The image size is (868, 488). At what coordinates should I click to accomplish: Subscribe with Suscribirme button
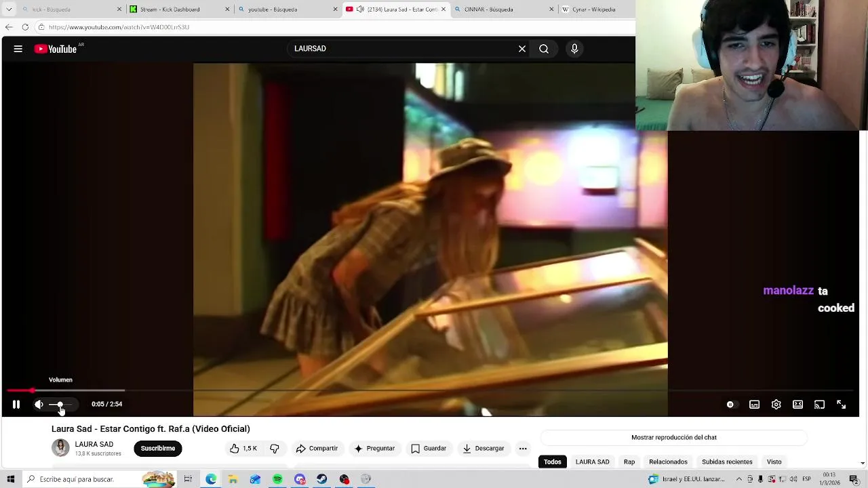[158, 449]
